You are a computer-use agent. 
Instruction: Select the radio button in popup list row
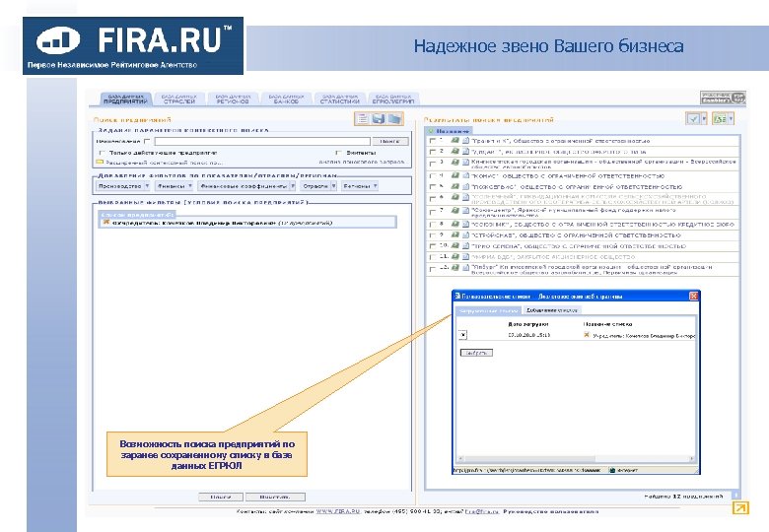463,335
